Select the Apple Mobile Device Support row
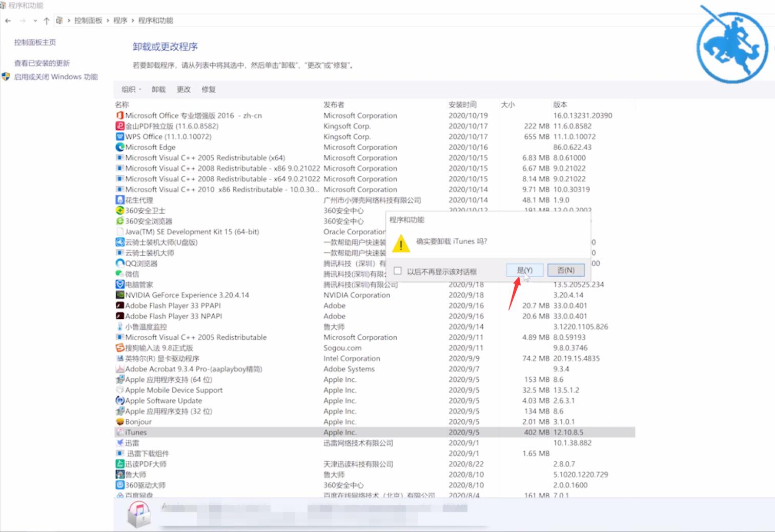775x532 pixels. coord(375,390)
